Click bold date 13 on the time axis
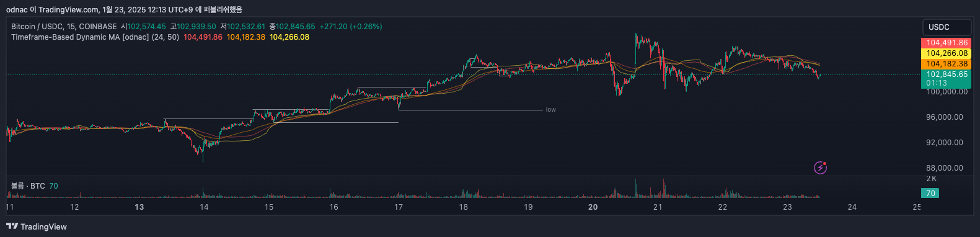The width and height of the screenshot is (980, 237). pos(139,207)
